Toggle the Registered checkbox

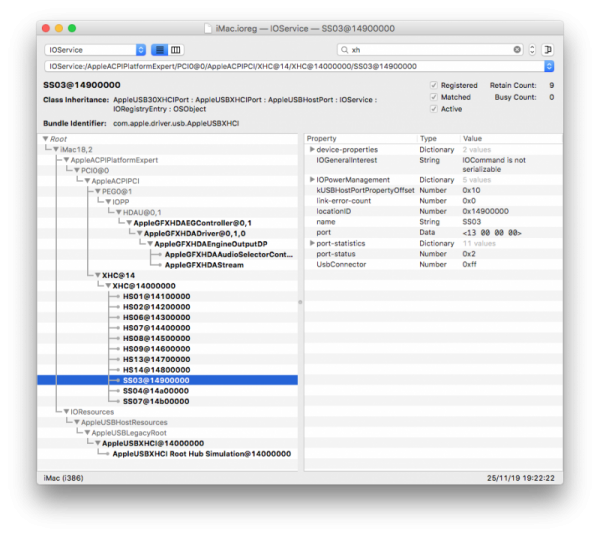coord(434,85)
